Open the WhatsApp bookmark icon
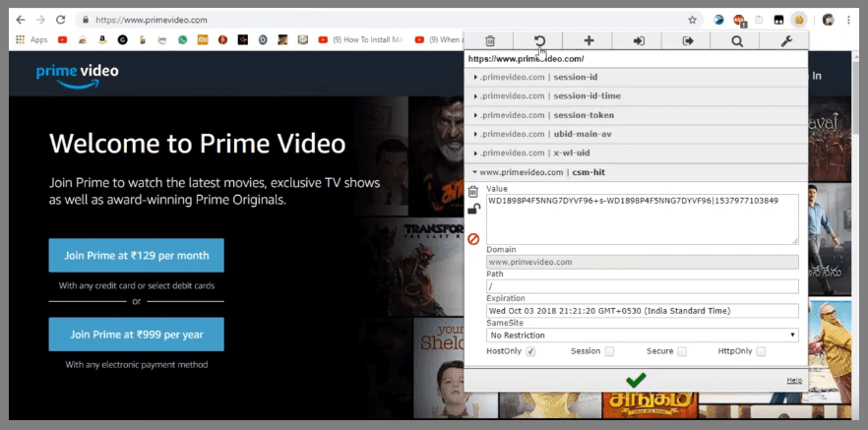Screen dimensions: 868x430 183,39
